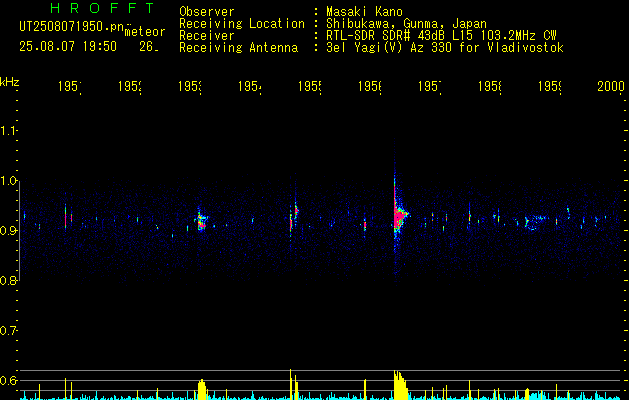Click the "Receiving Antenna" label
Screen dimensions: 629x400
(x=238, y=48)
